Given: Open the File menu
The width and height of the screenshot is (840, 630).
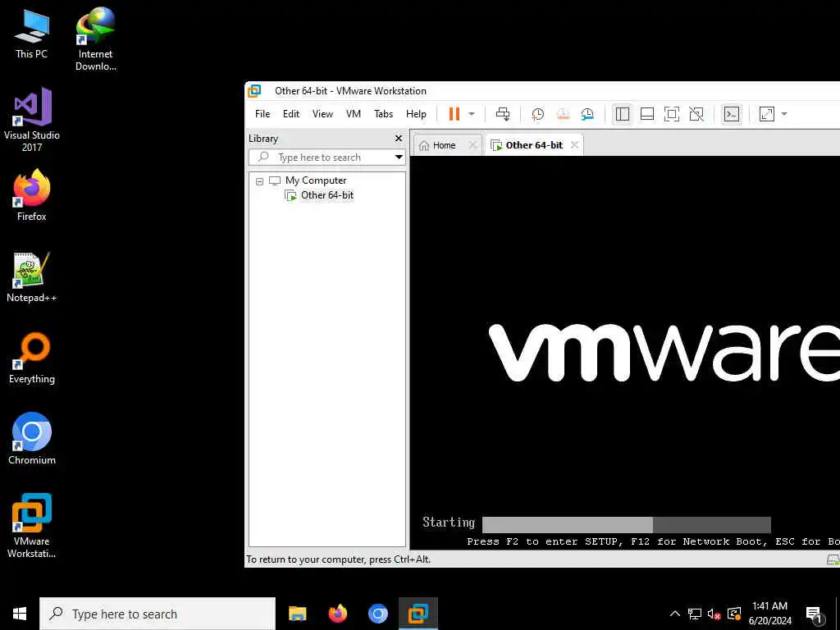Looking at the screenshot, I should 262,113.
